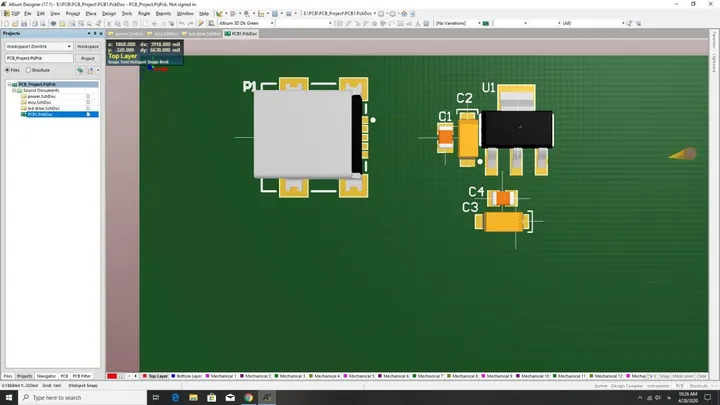Open the Workspace1.DsnWrk dropdown
This screenshot has width=720, height=405.
coord(39,46)
